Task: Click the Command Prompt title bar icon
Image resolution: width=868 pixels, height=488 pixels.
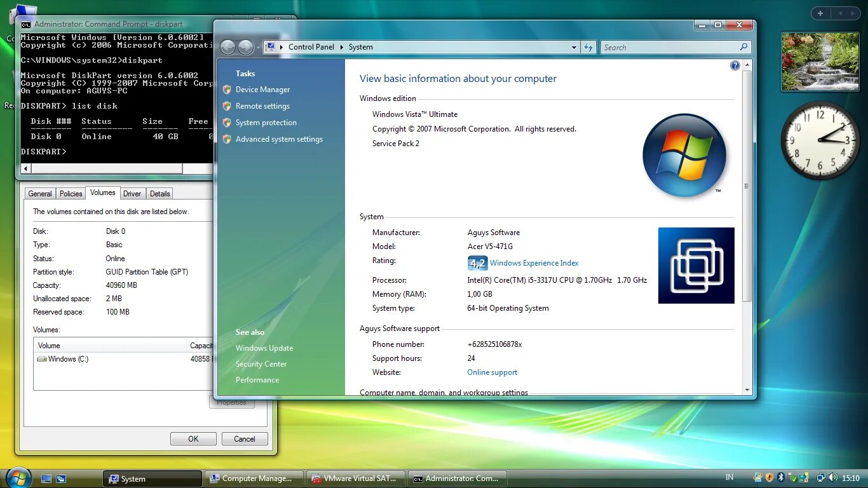Action: (26, 24)
